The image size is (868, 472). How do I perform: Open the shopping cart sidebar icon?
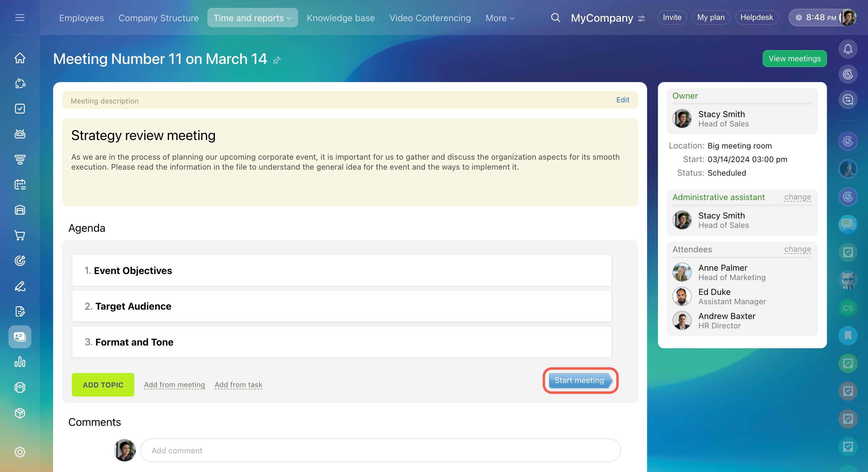coord(20,235)
